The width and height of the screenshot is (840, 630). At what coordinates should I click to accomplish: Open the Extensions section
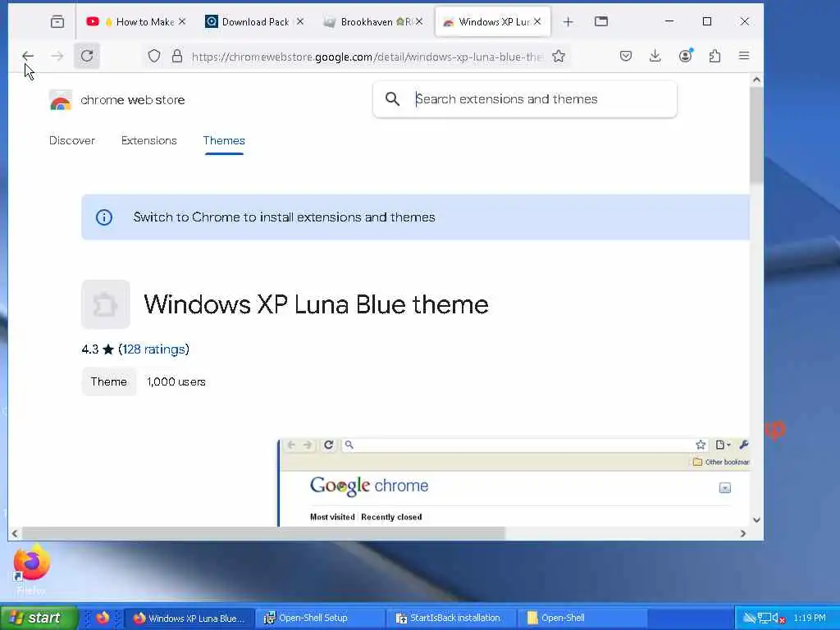[149, 140]
